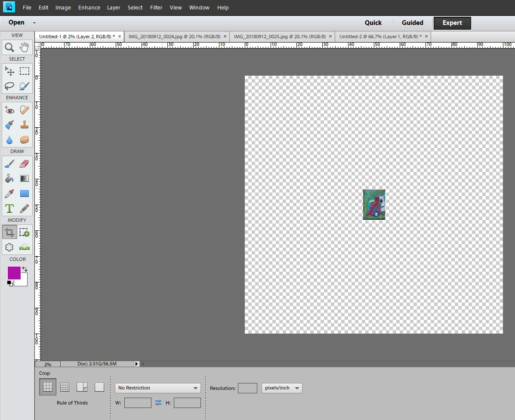Open the No Restriction aspect ratio dropdown
Image resolution: width=515 pixels, height=420 pixels.
point(157,388)
